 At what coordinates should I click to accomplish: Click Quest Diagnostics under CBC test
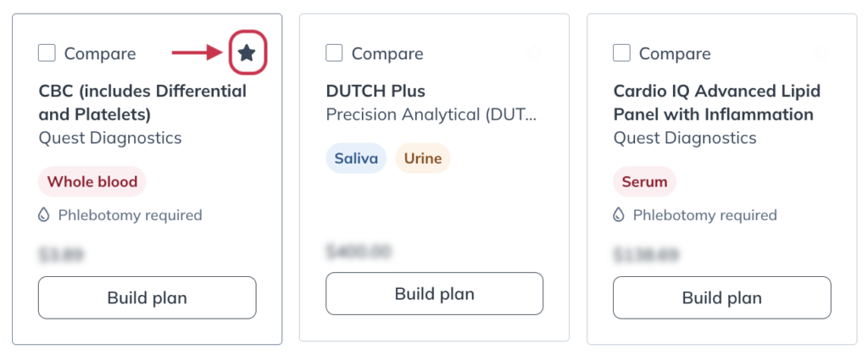[x=110, y=138]
